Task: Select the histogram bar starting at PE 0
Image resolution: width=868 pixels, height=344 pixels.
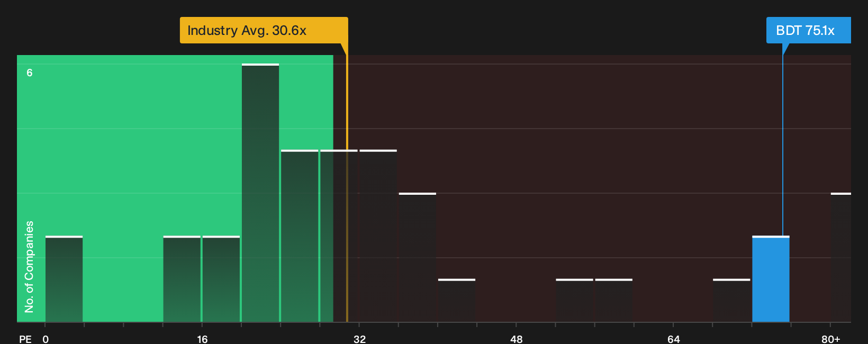Action: coord(64,279)
